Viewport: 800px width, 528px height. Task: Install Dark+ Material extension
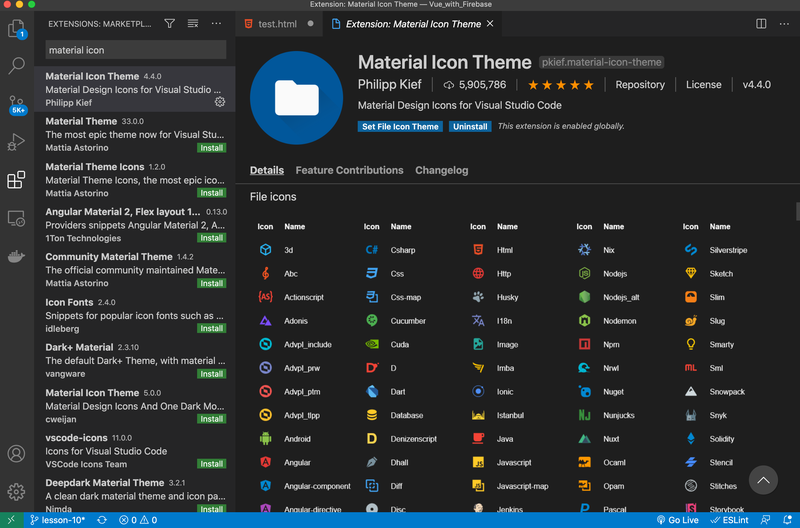pyautogui.click(x=212, y=374)
